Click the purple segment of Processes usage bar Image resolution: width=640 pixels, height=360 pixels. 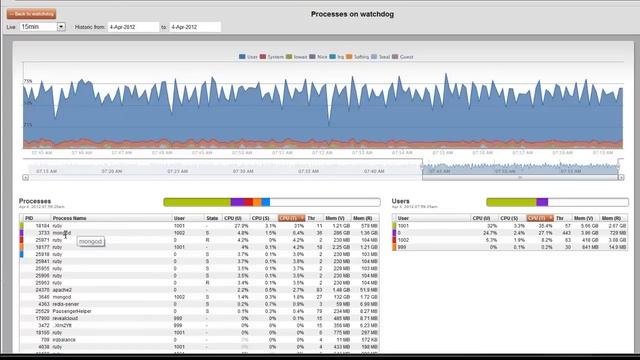(237, 202)
